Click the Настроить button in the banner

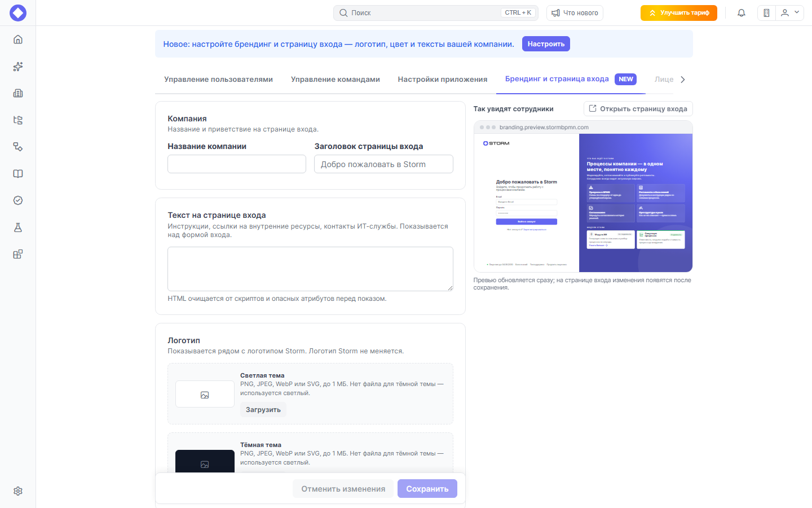pyautogui.click(x=546, y=44)
